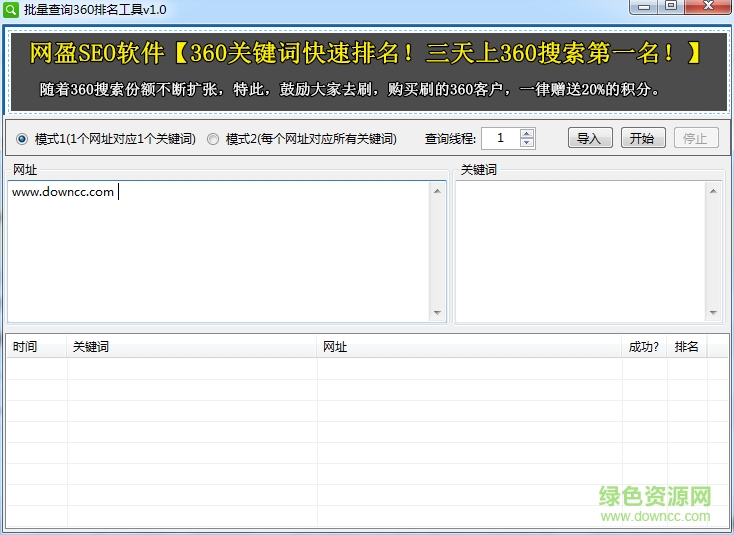
Task: Minimize the 批量查询360排名工具 window
Action: click(645, 7)
